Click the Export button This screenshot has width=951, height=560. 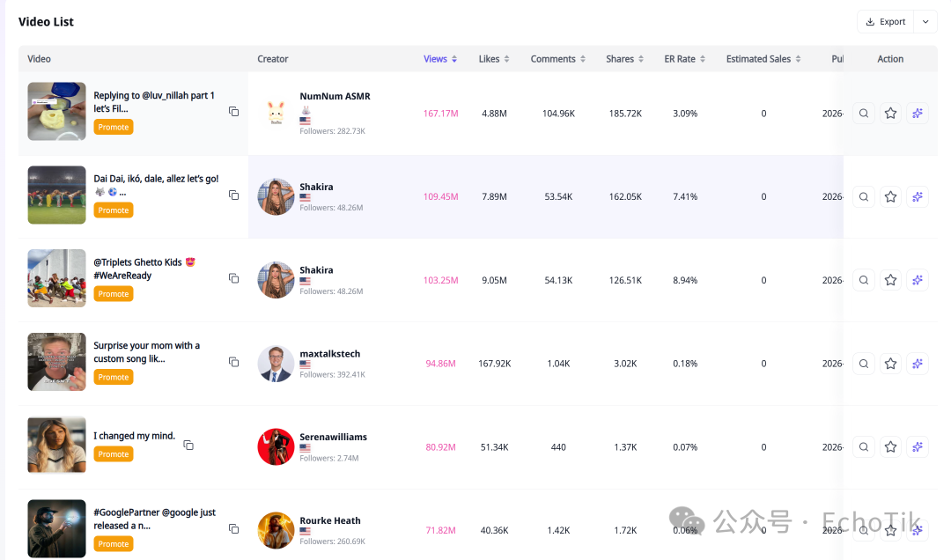tap(885, 22)
